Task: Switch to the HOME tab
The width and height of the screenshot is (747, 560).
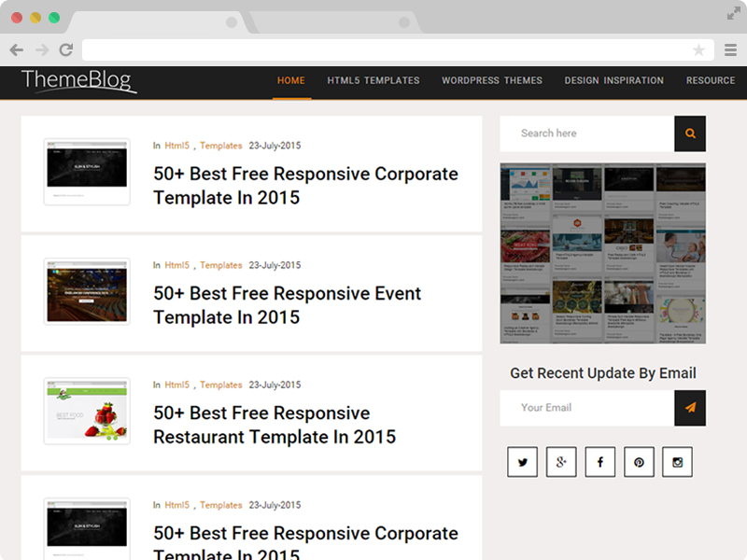Action: click(x=290, y=81)
